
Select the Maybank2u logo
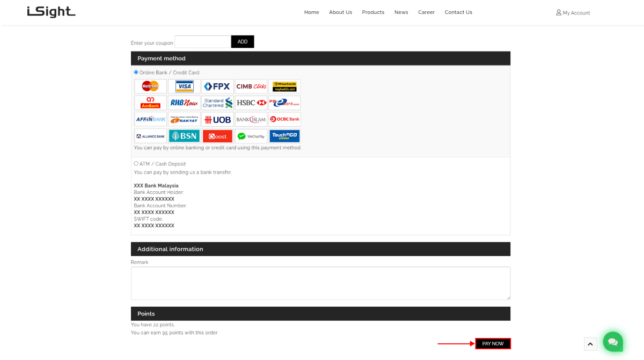click(x=284, y=86)
